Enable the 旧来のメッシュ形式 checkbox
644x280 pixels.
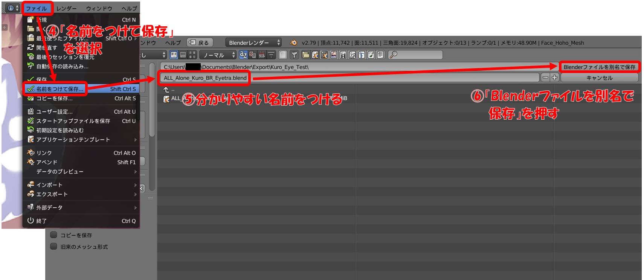tap(54, 247)
